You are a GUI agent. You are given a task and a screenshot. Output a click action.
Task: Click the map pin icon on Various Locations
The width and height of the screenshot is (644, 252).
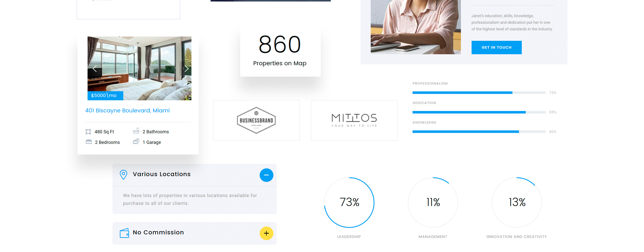tap(123, 174)
